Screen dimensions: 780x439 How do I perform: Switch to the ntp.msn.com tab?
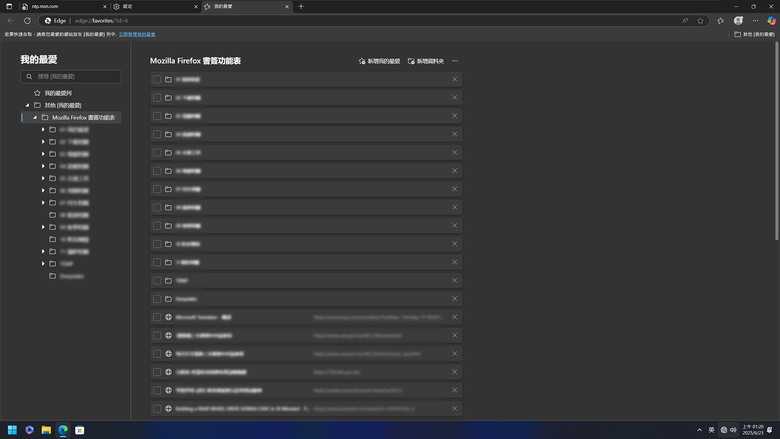pos(64,6)
